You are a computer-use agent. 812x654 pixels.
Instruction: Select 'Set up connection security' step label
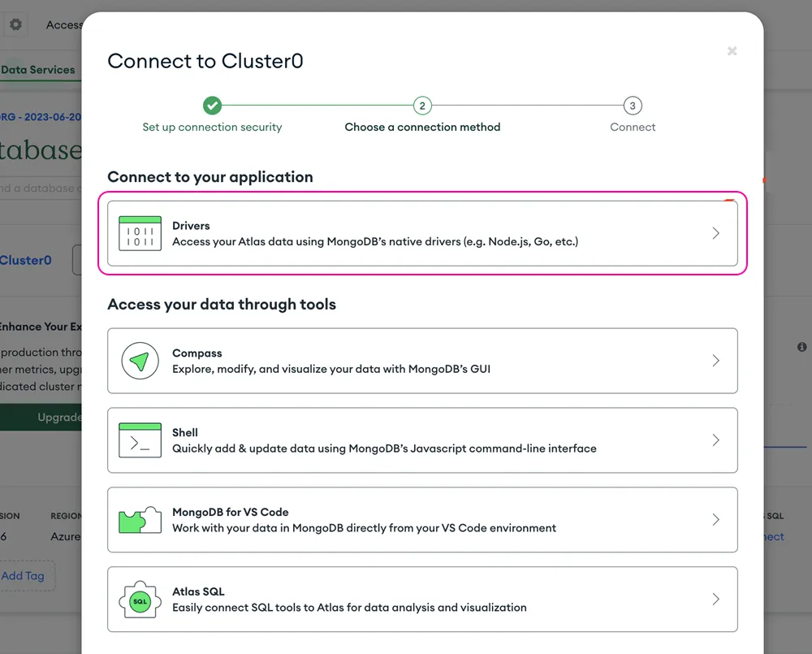[x=212, y=127]
